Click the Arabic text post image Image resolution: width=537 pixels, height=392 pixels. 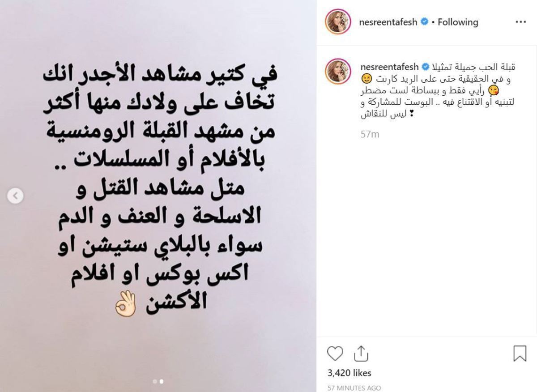pyautogui.click(x=158, y=196)
